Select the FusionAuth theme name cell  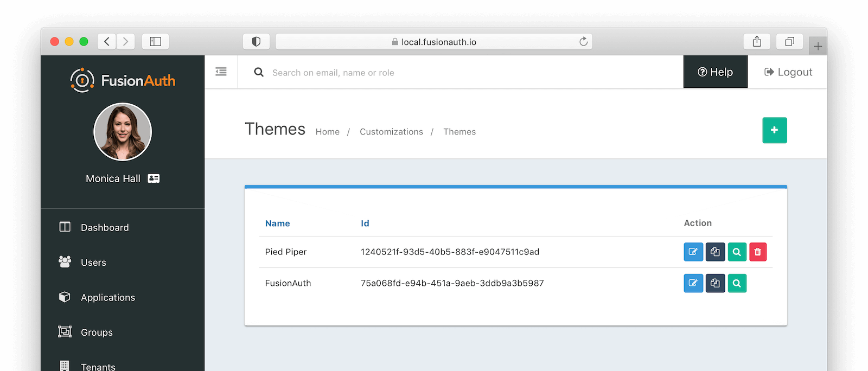click(x=288, y=283)
